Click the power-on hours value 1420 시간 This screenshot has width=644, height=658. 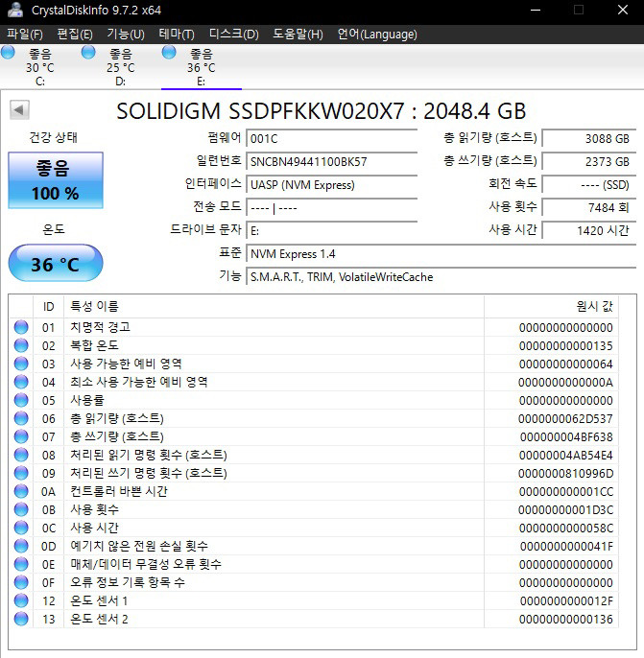tap(589, 230)
